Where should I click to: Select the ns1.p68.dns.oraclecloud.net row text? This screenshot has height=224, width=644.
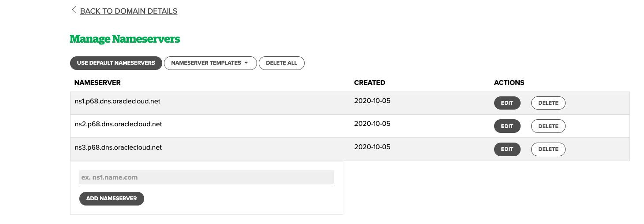click(x=118, y=101)
